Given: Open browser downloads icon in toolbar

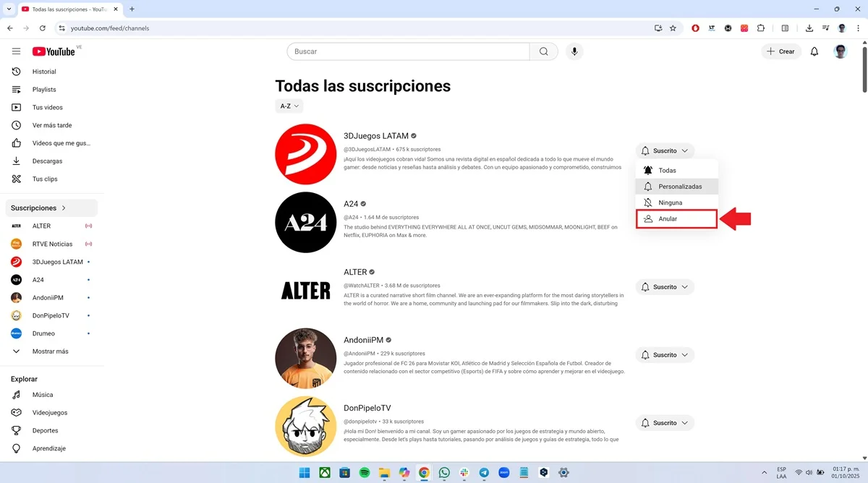Looking at the screenshot, I should pos(809,28).
